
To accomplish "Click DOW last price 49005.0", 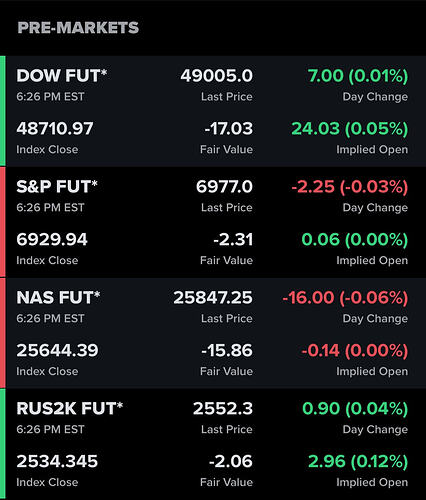I will (x=217, y=76).
